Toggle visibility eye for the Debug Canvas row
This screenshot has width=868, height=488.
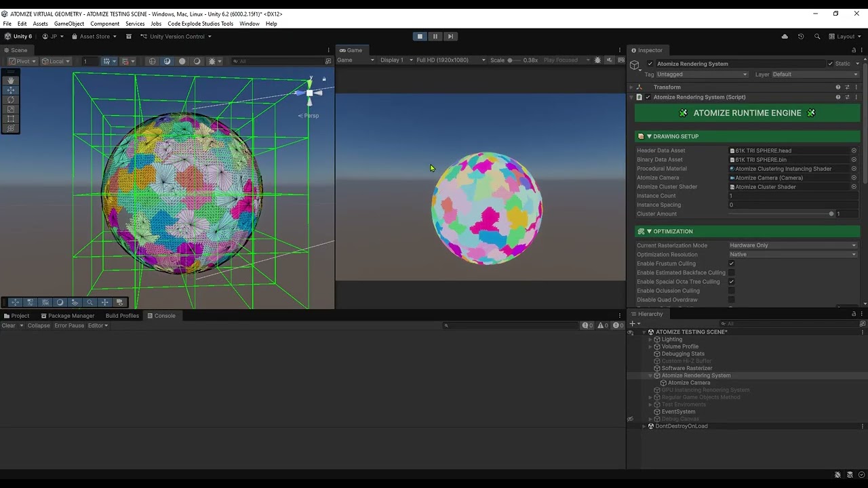(x=630, y=419)
